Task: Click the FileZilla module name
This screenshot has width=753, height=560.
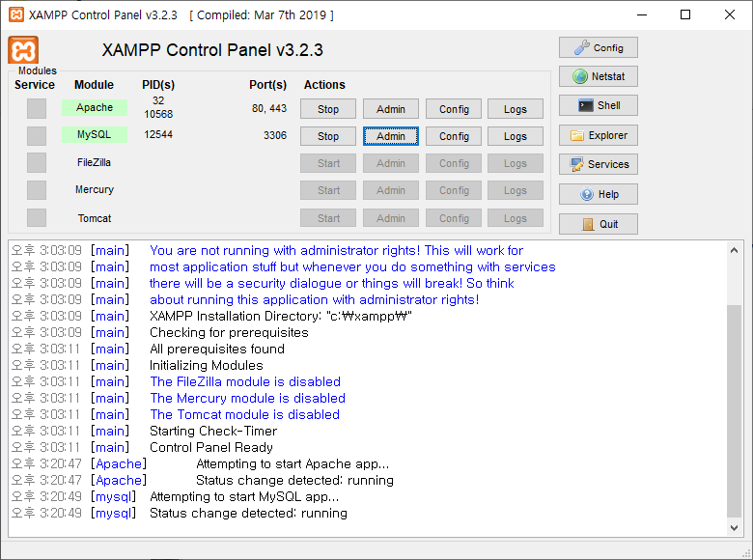Action: pos(95,162)
